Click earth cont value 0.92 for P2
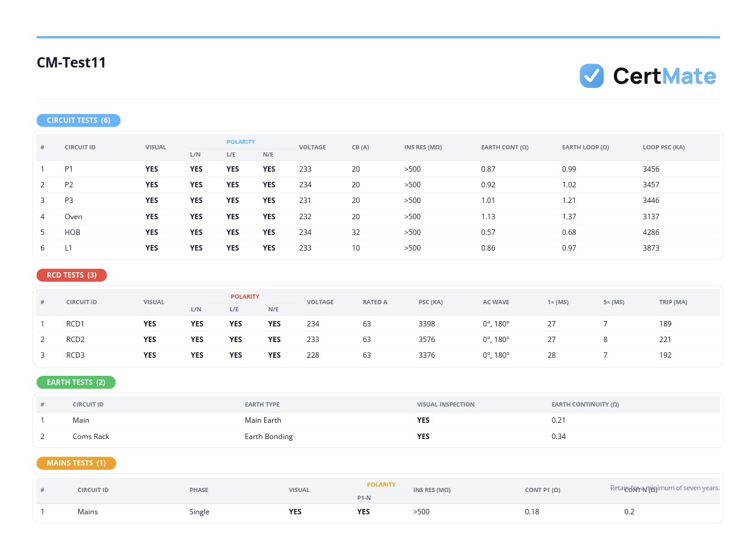Image resolution: width=756 pixels, height=533 pixels. [x=488, y=185]
